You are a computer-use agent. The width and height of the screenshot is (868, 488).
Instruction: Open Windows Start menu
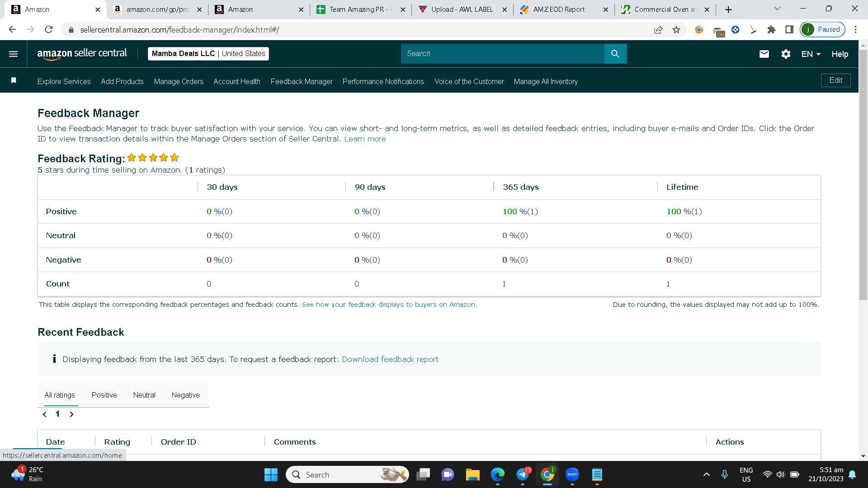[x=271, y=474]
